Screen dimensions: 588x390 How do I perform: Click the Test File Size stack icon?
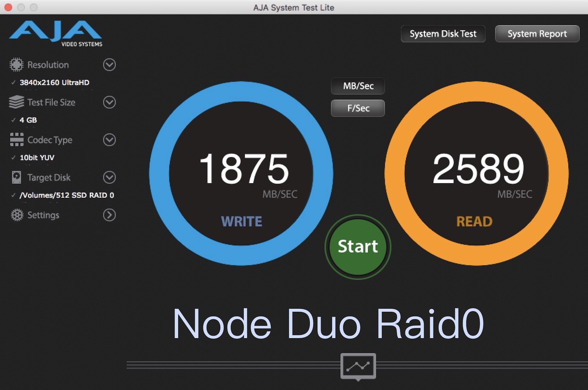(x=16, y=102)
